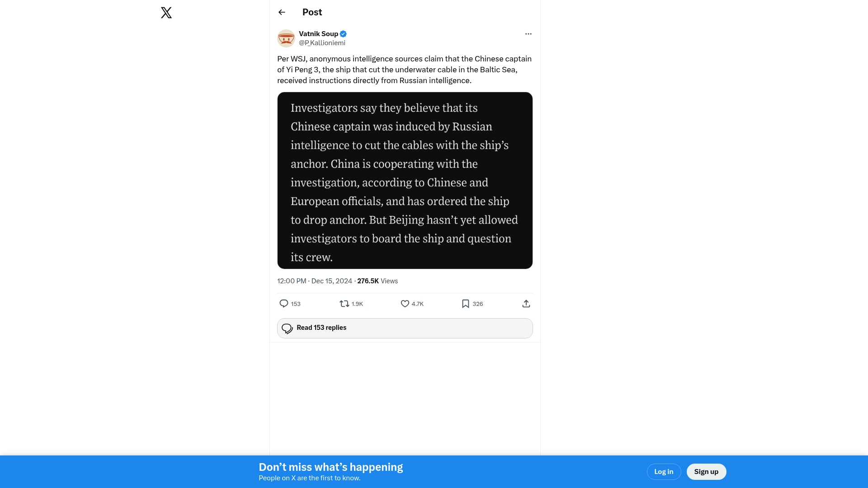Bookmark the post with bookmark icon
Screen dimensions: 868x488
466,304
